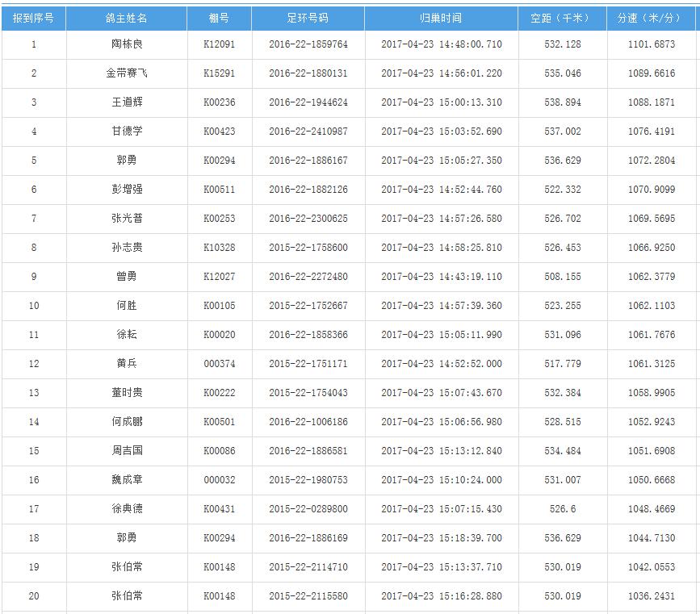The height and width of the screenshot is (614, 700).
Task: Select distance value 526.6
Action: (562, 509)
